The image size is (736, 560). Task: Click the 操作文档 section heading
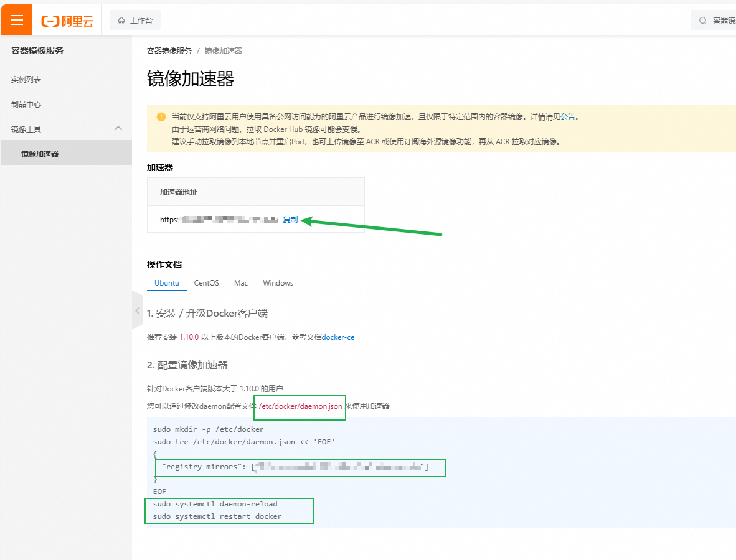[x=164, y=264]
